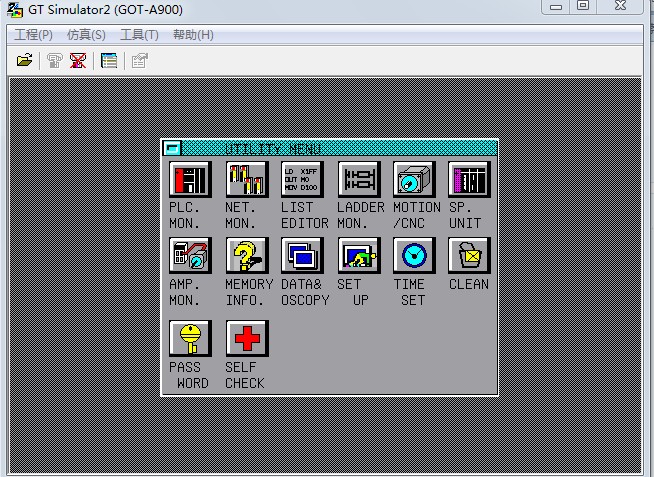654x477 pixels.
Task: Click the open folder toolbar icon
Action: [25, 61]
